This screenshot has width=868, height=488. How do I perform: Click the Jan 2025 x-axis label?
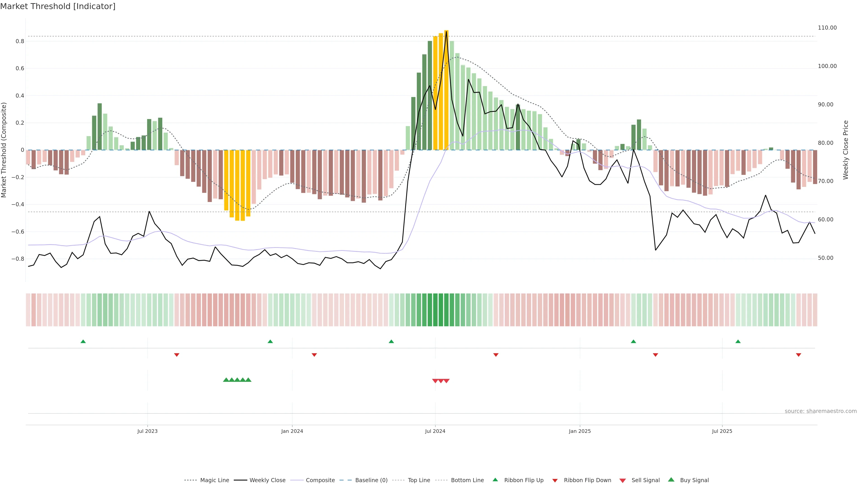pos(580,431)
